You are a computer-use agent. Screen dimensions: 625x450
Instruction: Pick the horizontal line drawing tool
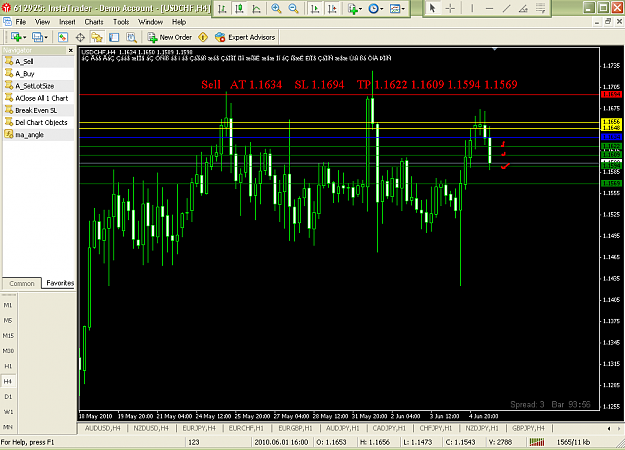point(489,8)
